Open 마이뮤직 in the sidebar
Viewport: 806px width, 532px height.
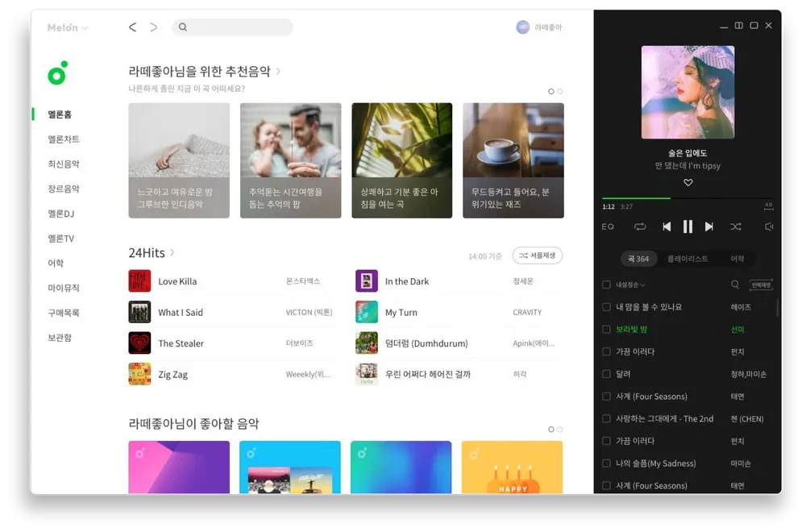(64, 288)
